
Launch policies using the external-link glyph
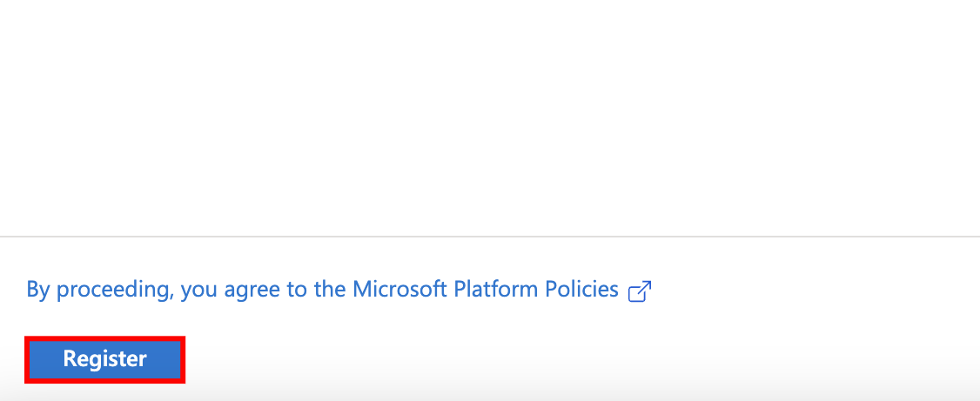(640, 291)
